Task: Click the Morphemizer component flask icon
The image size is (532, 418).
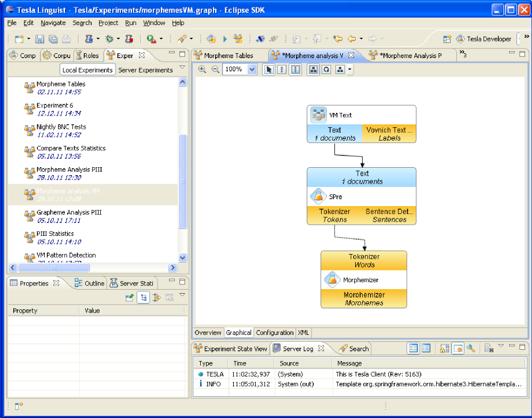Action: click(332, 279)
